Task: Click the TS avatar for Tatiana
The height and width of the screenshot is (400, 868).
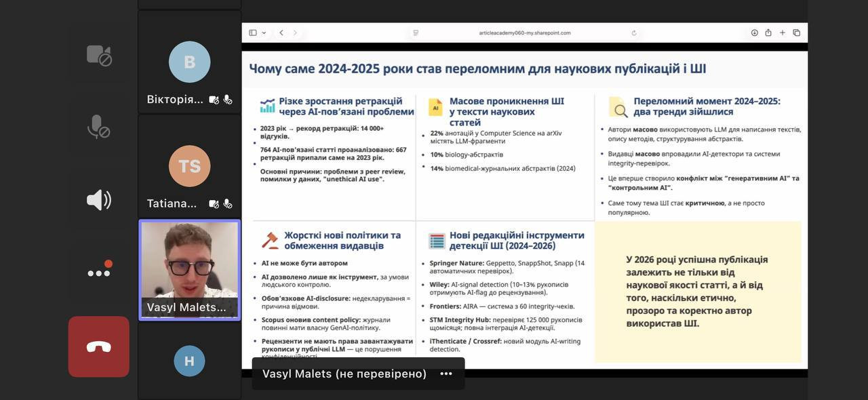Action: [189, 166]
